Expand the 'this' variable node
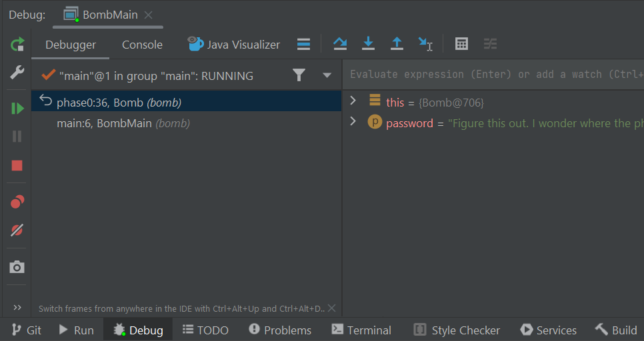 (353, 101)
